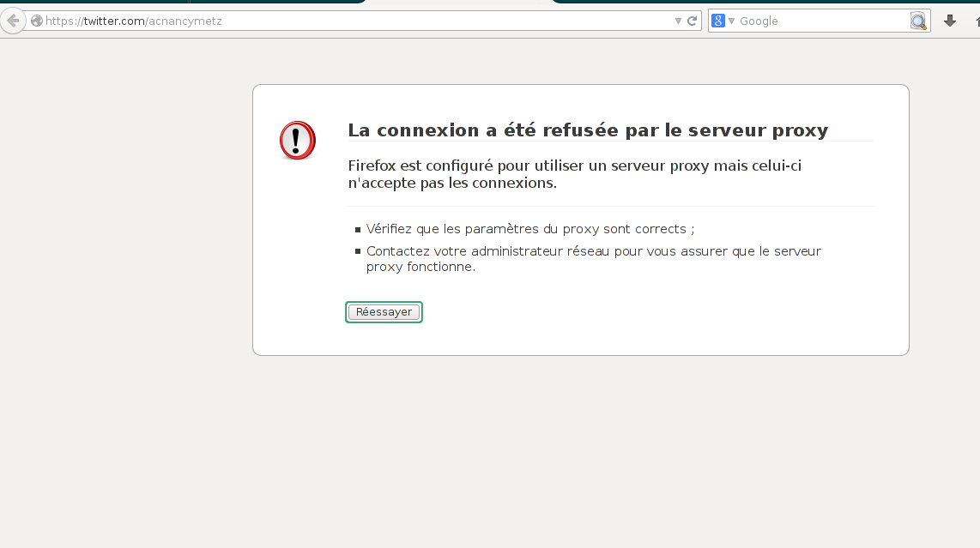Click the heading "La connexion a été refusée par le serveur proxy"
Viewport: 980px width, 548px height.
click(x=588, y=130)
